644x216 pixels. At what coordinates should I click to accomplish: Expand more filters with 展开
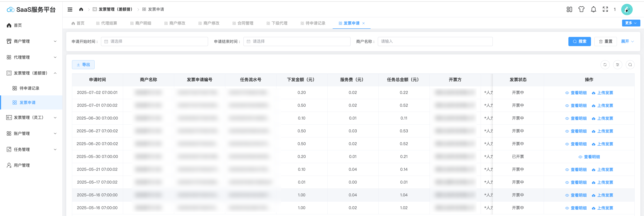point(627,42)
